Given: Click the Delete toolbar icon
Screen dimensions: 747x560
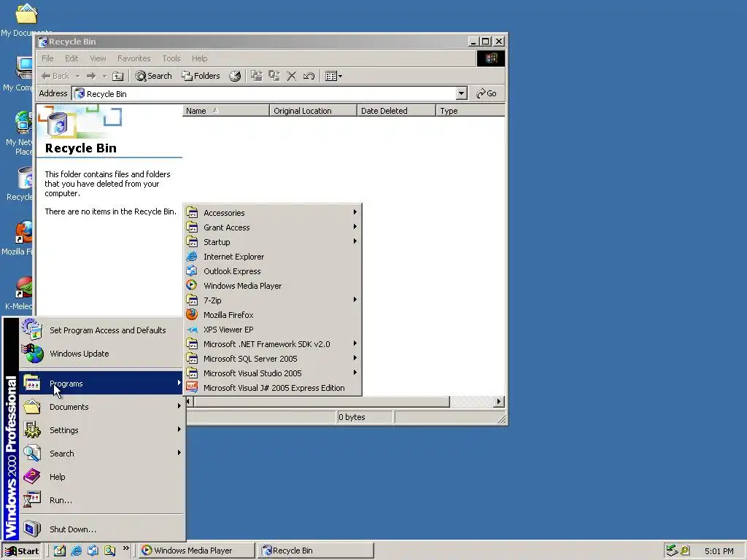Looking at the screenshot, I should click(292, 76).
